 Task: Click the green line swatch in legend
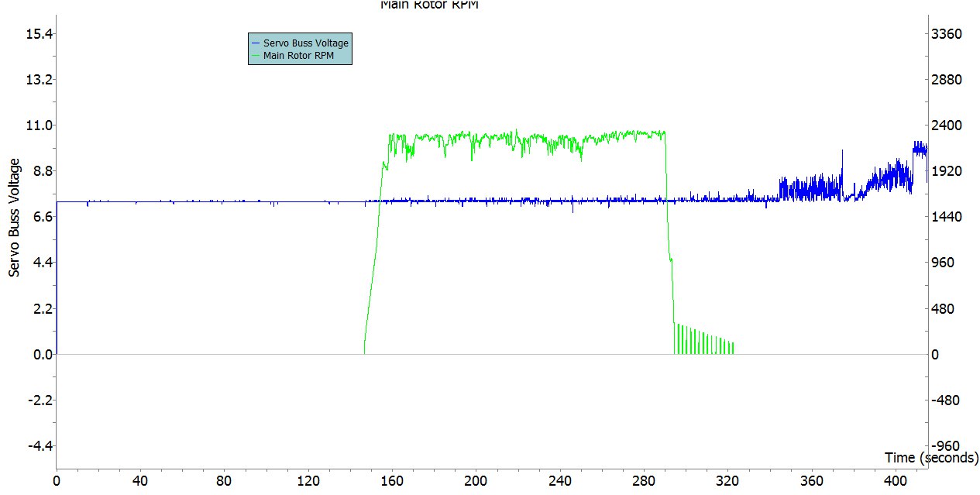click(256, 56)
